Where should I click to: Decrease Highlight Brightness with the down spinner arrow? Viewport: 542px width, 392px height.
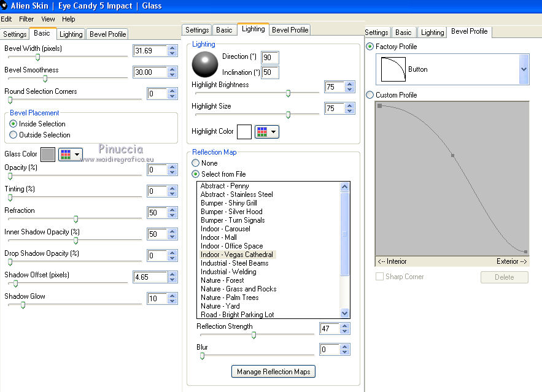click(x=350, y=90)
